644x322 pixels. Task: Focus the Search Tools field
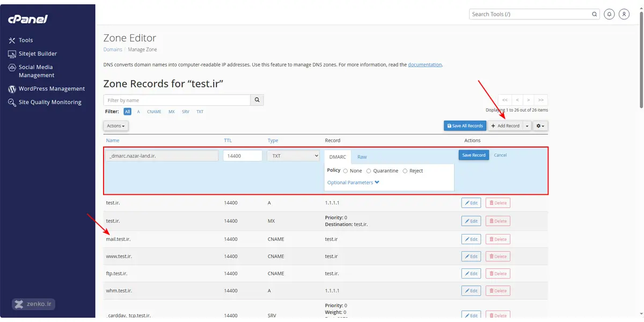coord(530,14)
